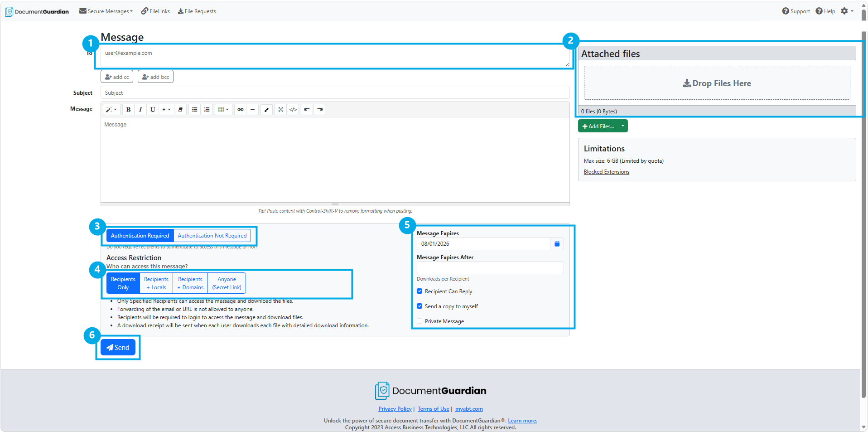Click the add cc button
The height and width of the screenshot is (432, 868).
pos(117,77)
